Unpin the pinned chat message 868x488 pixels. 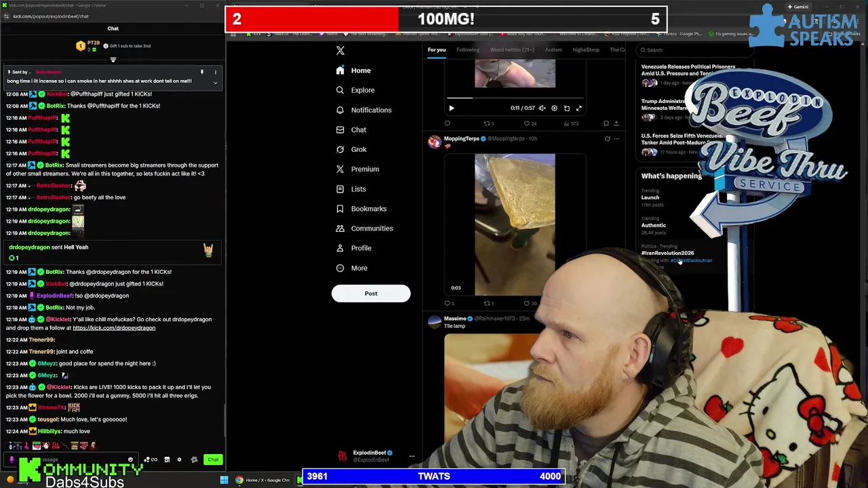(x=201, y=72)
